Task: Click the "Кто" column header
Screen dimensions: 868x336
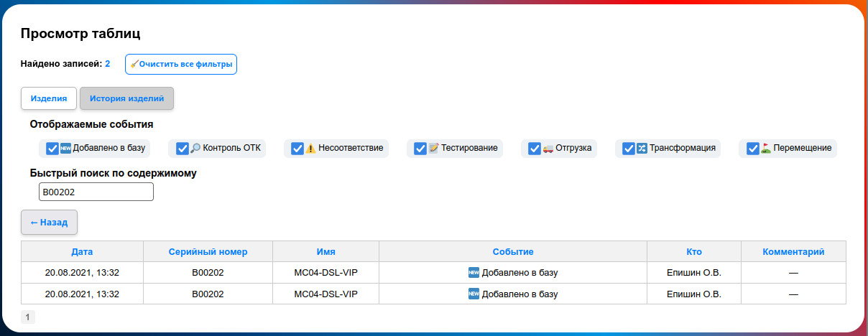Action: [x=694, y=252]
